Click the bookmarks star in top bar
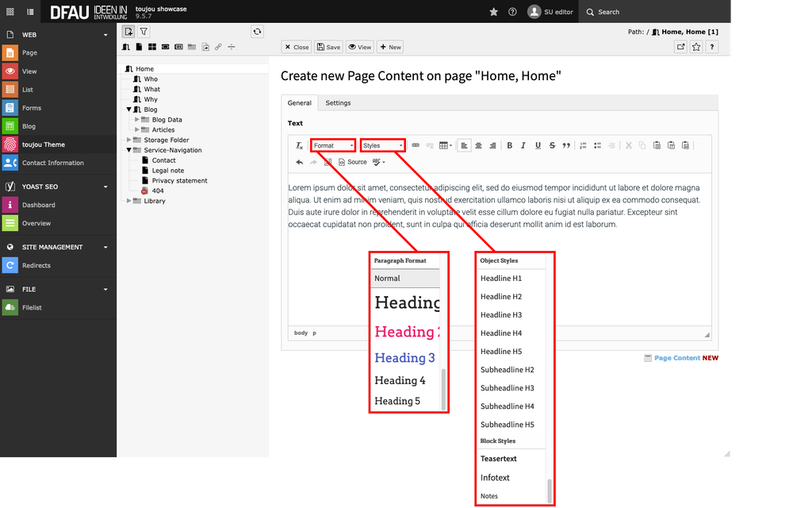 pyautogui.click(x=494, y=12)
